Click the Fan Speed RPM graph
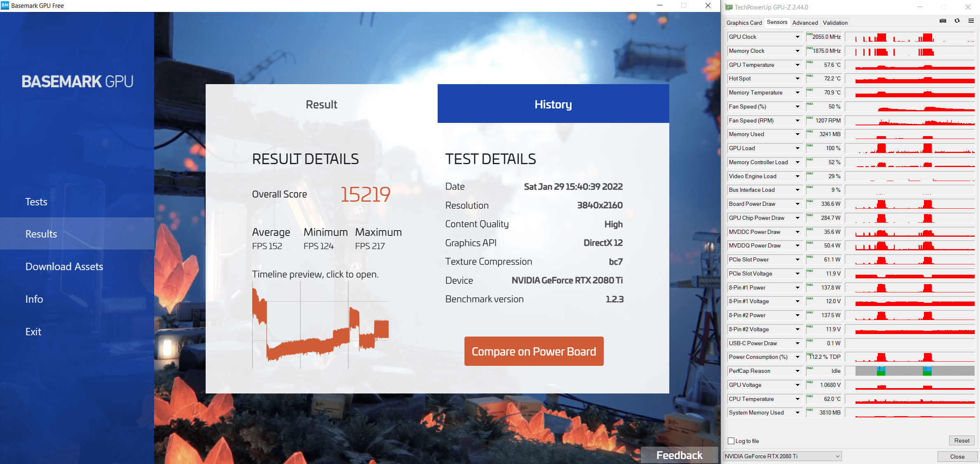The image size is (980, 464). (x=910, y=121)
